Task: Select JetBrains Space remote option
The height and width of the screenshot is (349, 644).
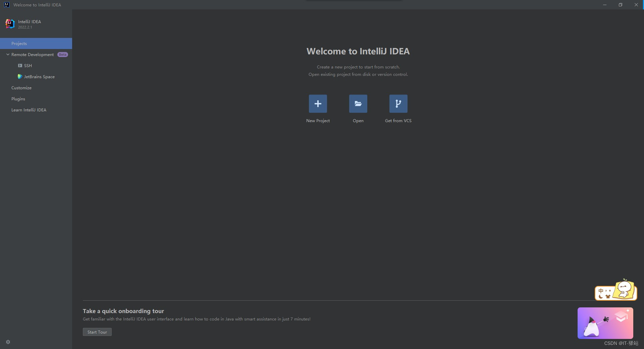Action: pyautogui.click(x=36, y=77)
